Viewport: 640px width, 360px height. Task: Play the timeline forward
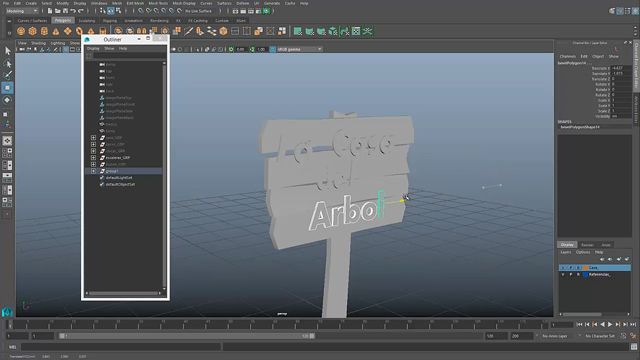click(x=610, y=324)
